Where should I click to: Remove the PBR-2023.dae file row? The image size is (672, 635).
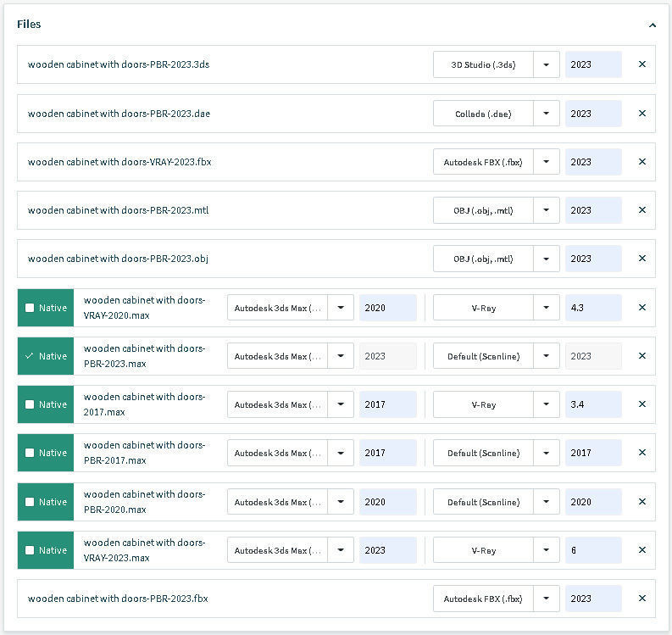click(641, 114)
